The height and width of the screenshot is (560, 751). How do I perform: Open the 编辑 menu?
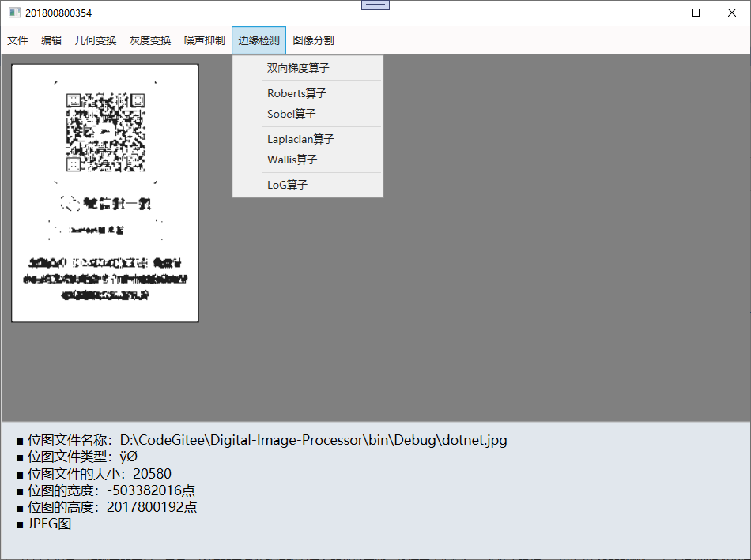click(x=51, y=41)
